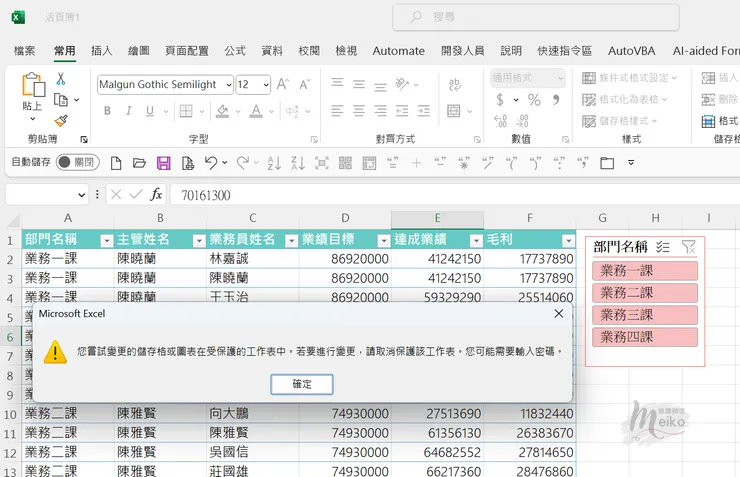The height and width of the screenshot is (477, 740).
Task: Open the Name Box dropdown arrow
Action: coord(81,195)
